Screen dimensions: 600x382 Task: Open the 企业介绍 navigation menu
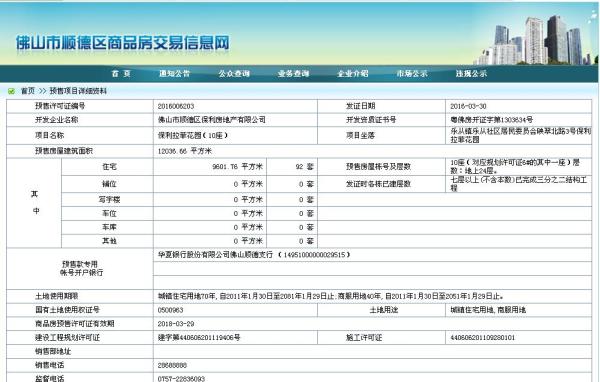coord(352,73)
